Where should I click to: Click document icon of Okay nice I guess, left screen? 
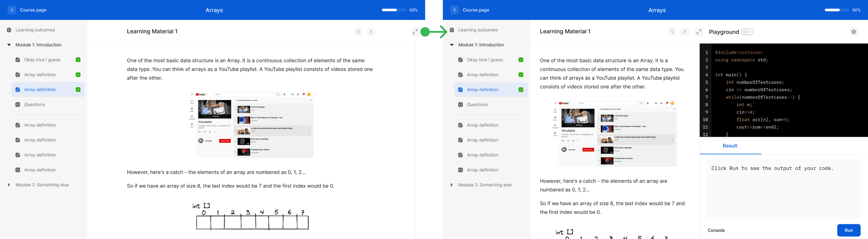pyautogui.click(x=18, y=60)
